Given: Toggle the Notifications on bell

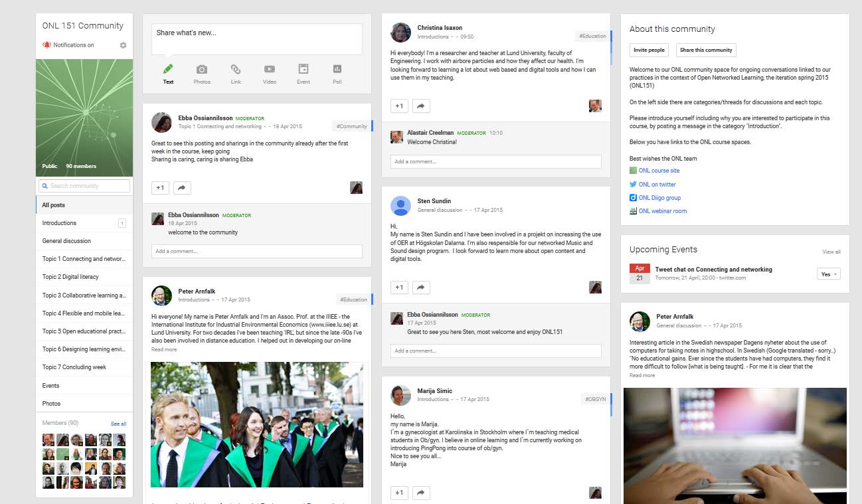Looking at the screenshot, I should (46, 45).
